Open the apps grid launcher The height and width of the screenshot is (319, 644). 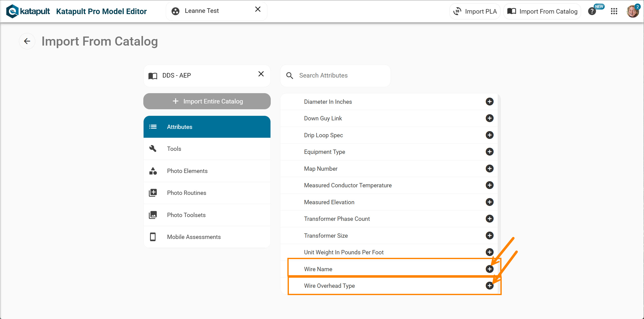coord(614,11)
